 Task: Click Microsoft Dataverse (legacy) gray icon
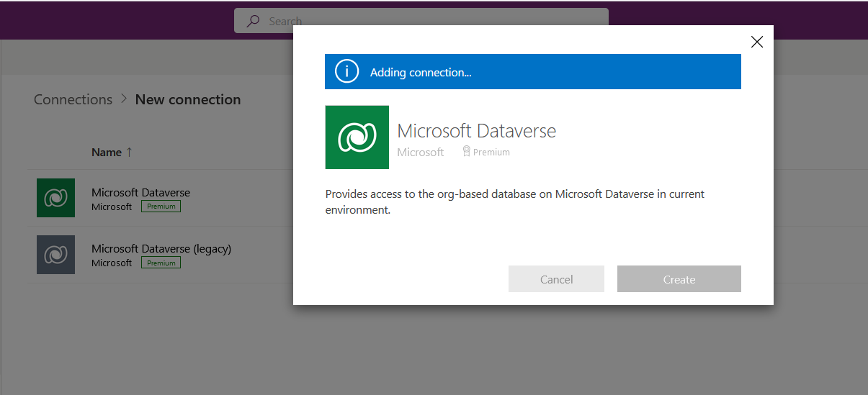(x=55, y=255)
